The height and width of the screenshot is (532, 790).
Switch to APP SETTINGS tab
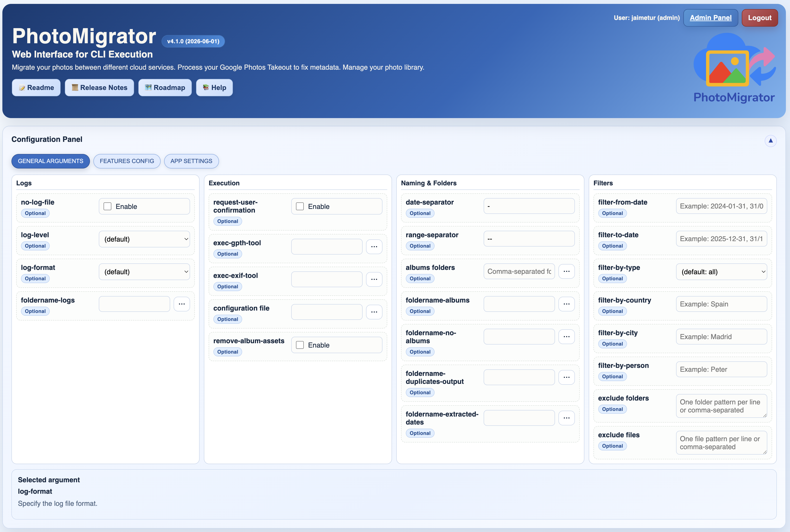(191, 161)
